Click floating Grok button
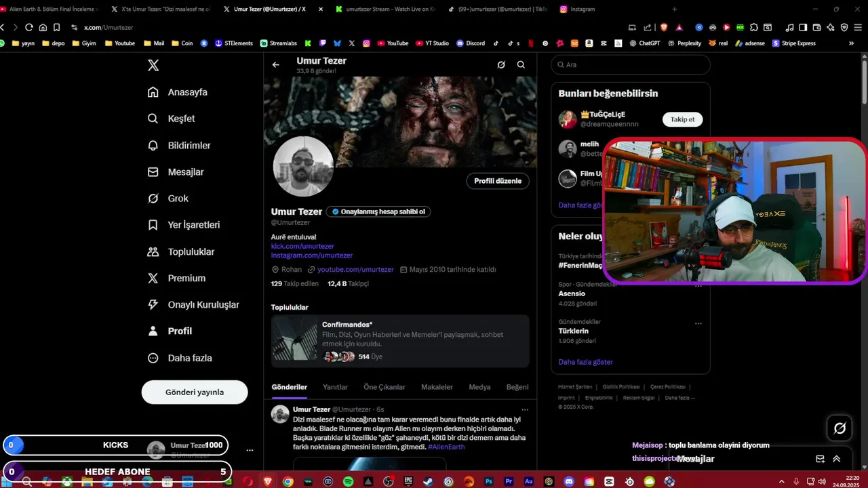This screenshot has width=868, height=488. (x=840, y=428)
